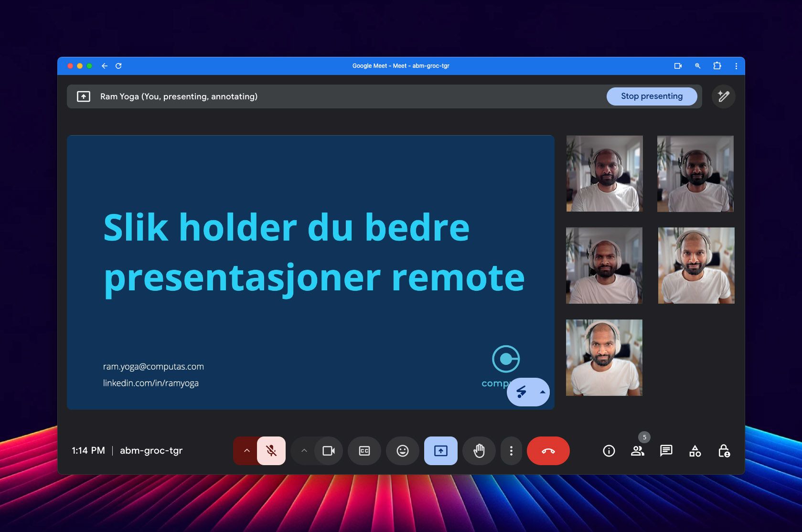Select the middle-right participant video tile
The height and width of the screenshot is (532, 802).
click(x=696, y=266)
